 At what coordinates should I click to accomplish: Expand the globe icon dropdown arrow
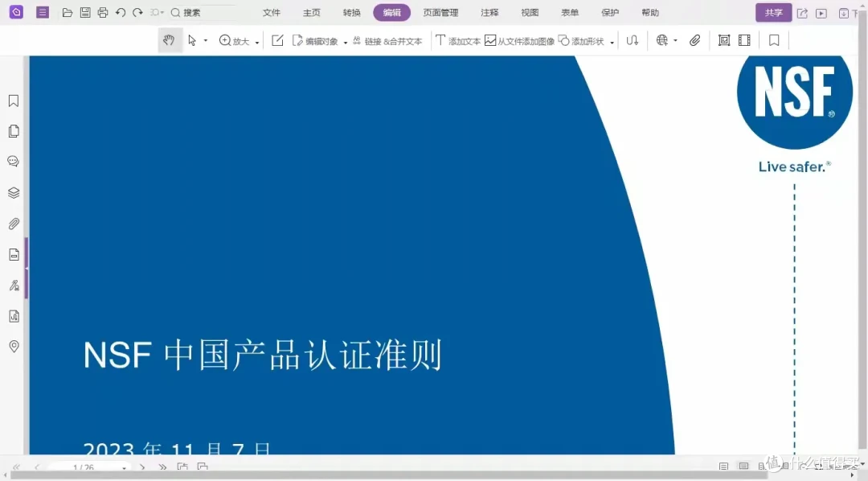[675, 40]
